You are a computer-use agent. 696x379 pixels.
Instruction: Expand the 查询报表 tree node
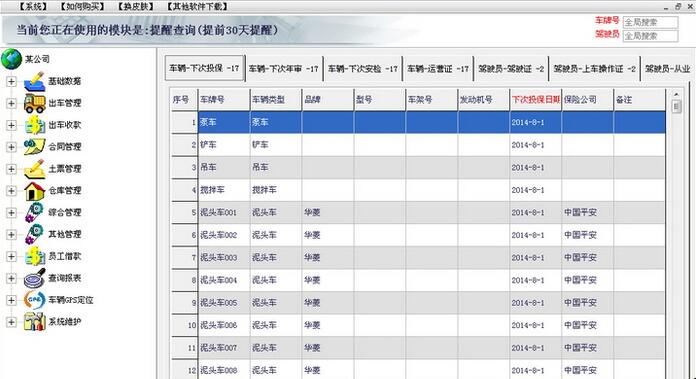(11, 278)
